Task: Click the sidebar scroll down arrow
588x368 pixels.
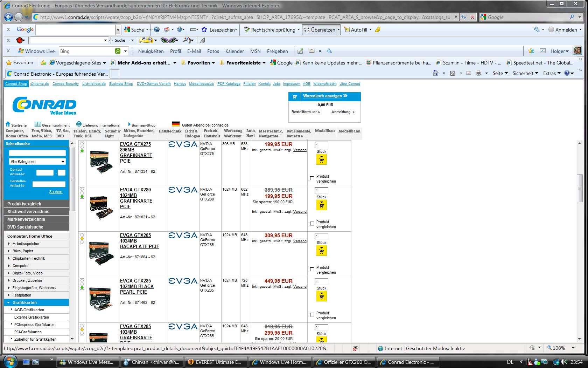Action: click(x=72, y=339)
